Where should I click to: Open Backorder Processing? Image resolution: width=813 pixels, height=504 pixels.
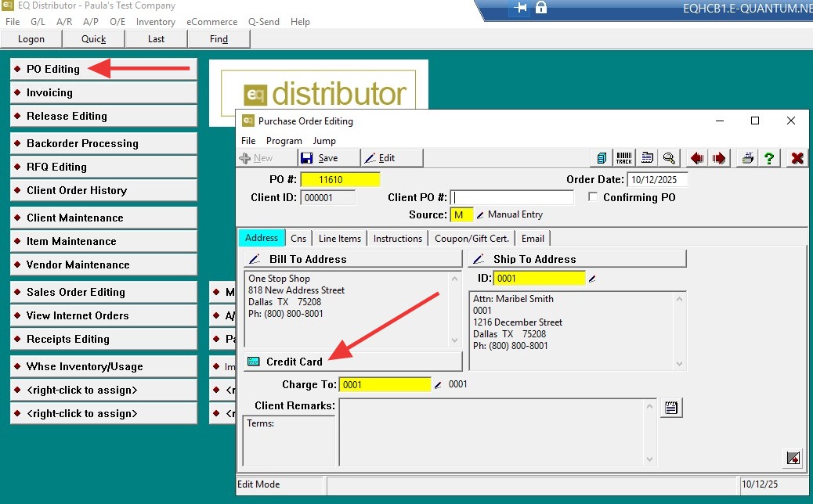pyautogui.click(x=103, y=143)
